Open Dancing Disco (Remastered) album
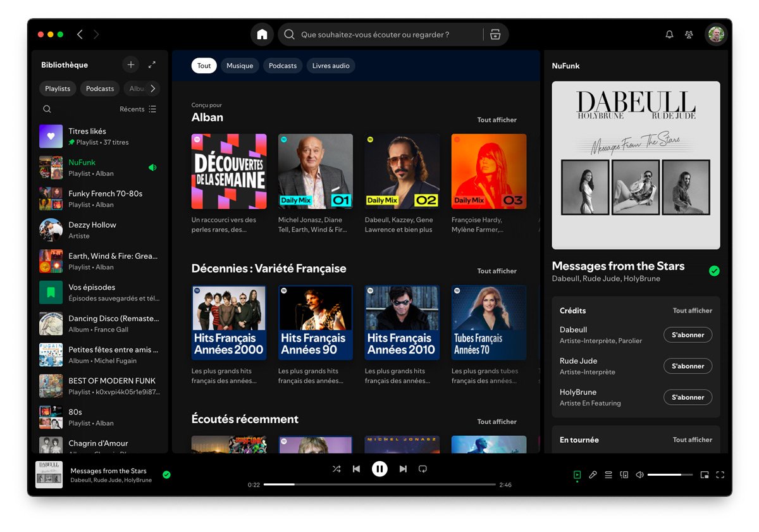The height and width of the screenshot is (532, 759). click(100, 323)
